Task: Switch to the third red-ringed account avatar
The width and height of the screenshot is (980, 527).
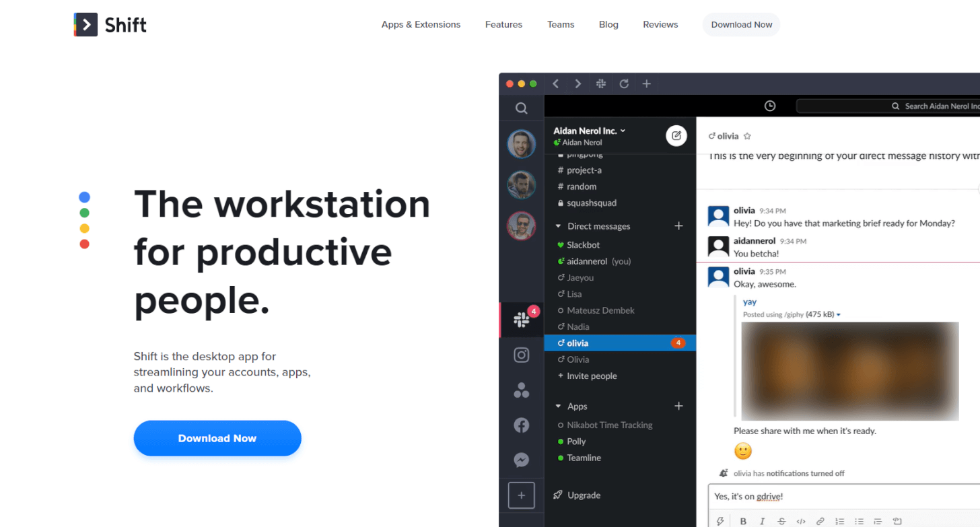Action: click(522, 225)
